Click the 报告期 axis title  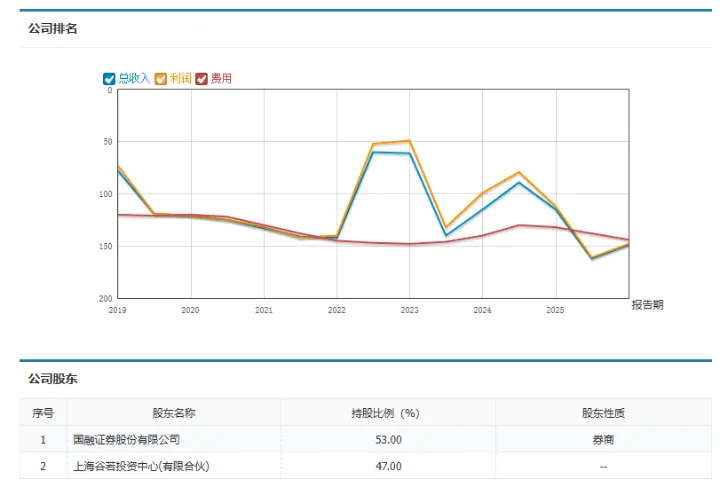(x=647, y=305)
